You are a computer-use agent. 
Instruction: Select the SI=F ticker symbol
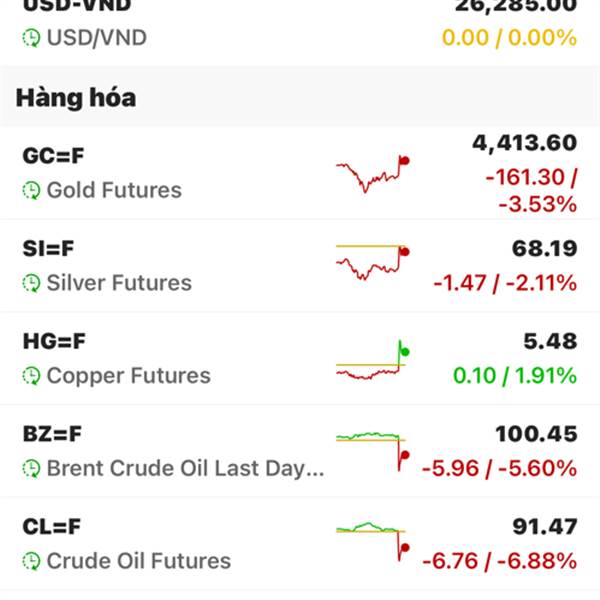pyautogui.click(x=50, y=249)
